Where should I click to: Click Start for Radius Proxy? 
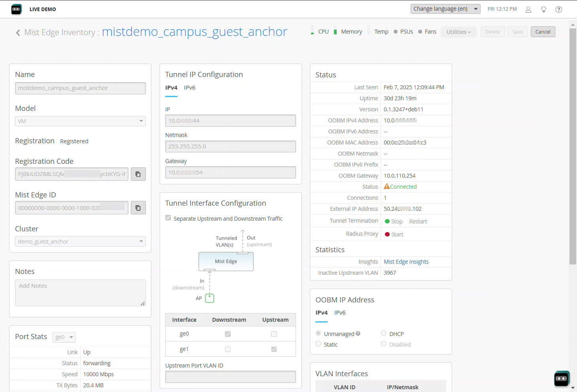point(397,234)
